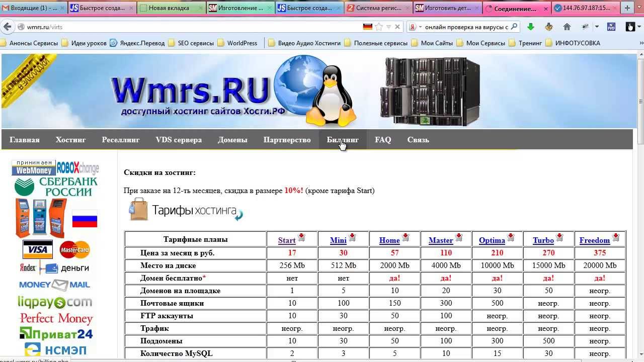Click the Visa card logo
The height and width of the screenshot is (362, 644).
pos(38,249)
